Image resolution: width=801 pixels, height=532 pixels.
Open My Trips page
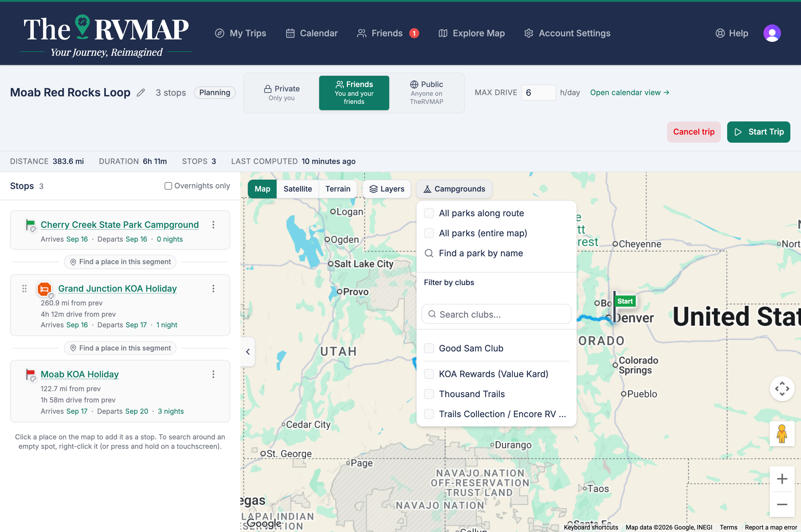point(241,33)
